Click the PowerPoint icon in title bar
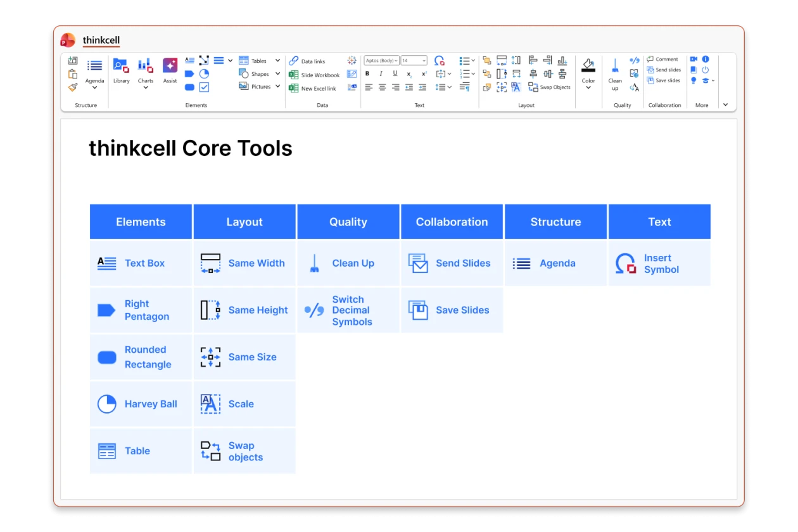Image resolution: width=798 pixels, height=532 pixels. (x=68, y=40)
